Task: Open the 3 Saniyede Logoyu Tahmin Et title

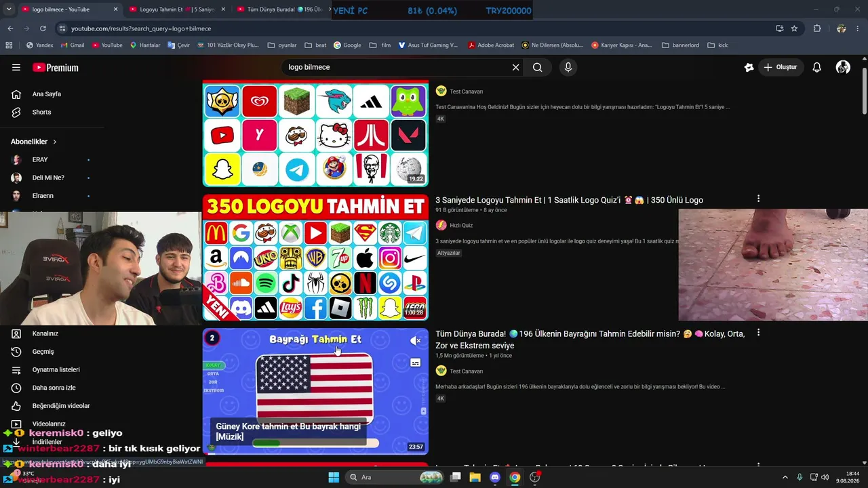Action: point(569,200)
